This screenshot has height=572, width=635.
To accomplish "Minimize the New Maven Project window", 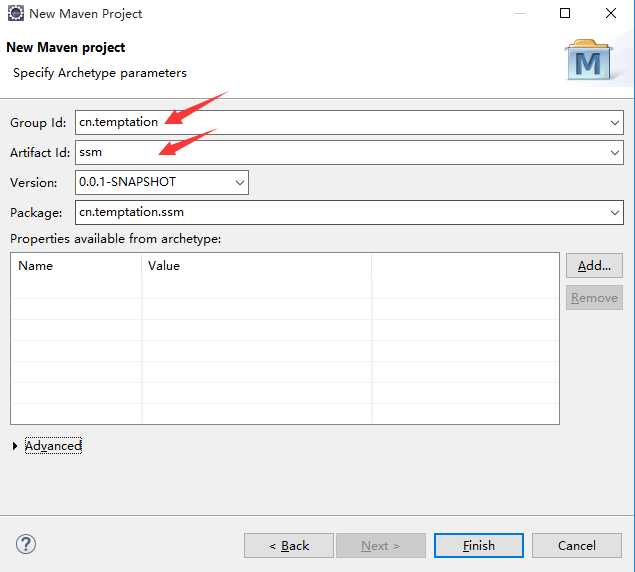I will pyautogui.click(x=520, y=13).
